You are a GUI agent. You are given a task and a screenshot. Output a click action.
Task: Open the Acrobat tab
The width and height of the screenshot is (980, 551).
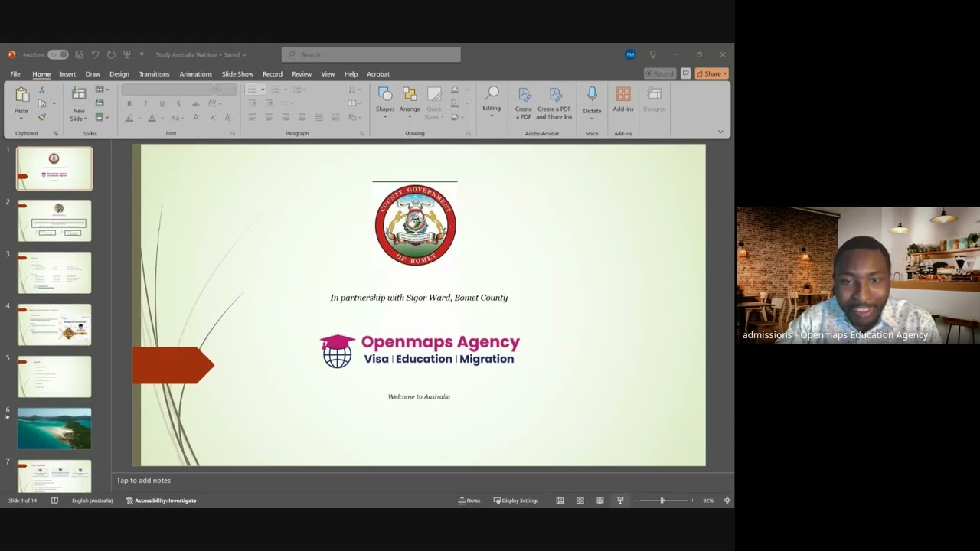[378, 74]
